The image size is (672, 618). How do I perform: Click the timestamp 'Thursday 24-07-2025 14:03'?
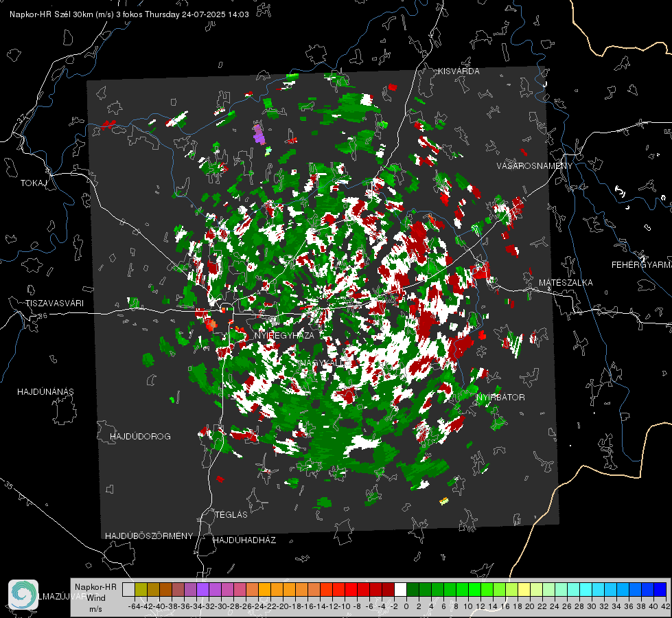pos(197,14)
